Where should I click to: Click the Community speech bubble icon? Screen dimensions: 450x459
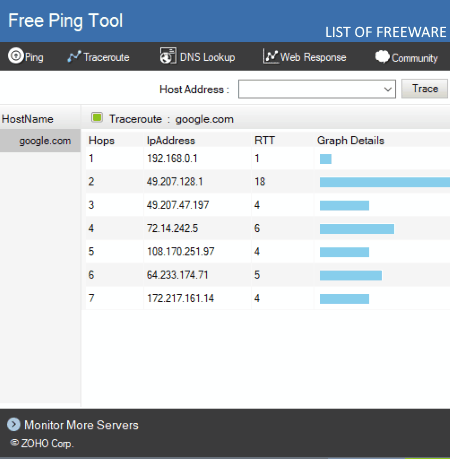(x=382, y=56)
